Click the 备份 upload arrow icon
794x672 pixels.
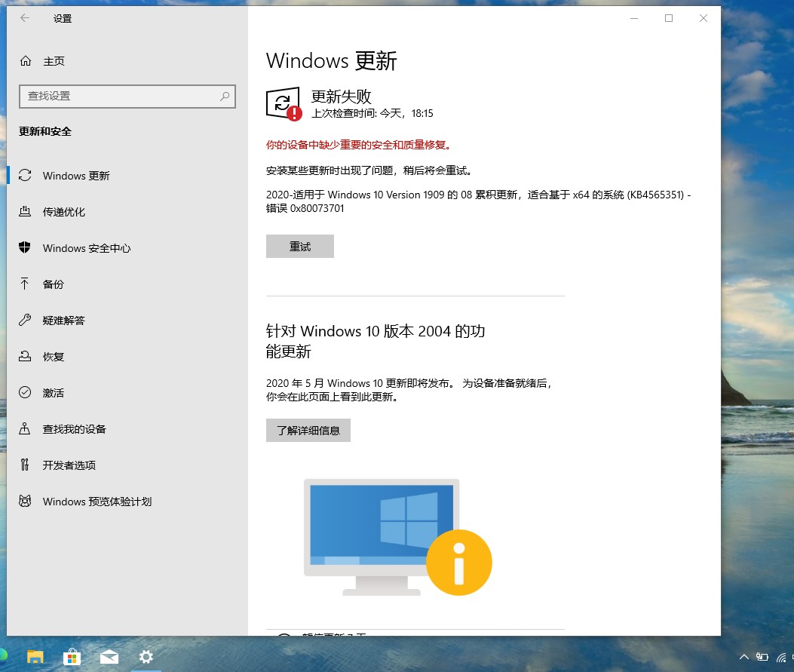(x=25, y=284)
